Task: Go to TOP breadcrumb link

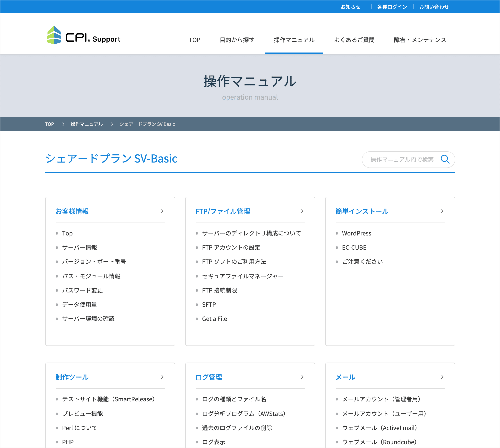Action: (x=49, y=124)
